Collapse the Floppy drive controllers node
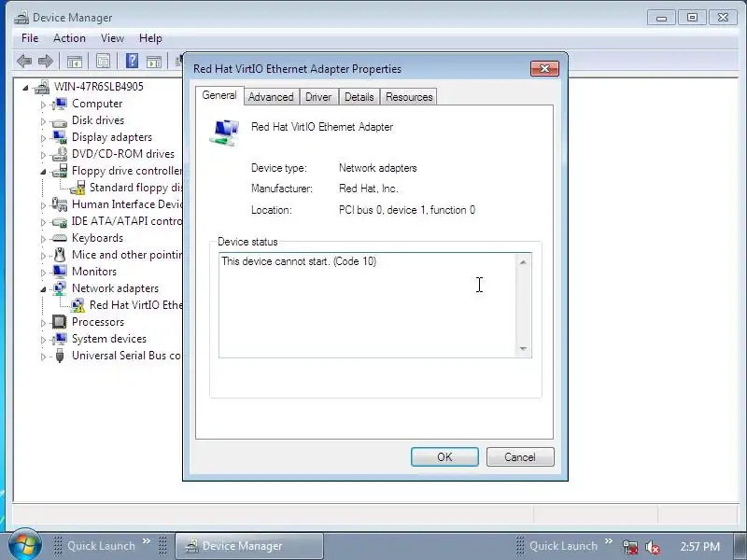The image size is (747, 560). (43, 172)
